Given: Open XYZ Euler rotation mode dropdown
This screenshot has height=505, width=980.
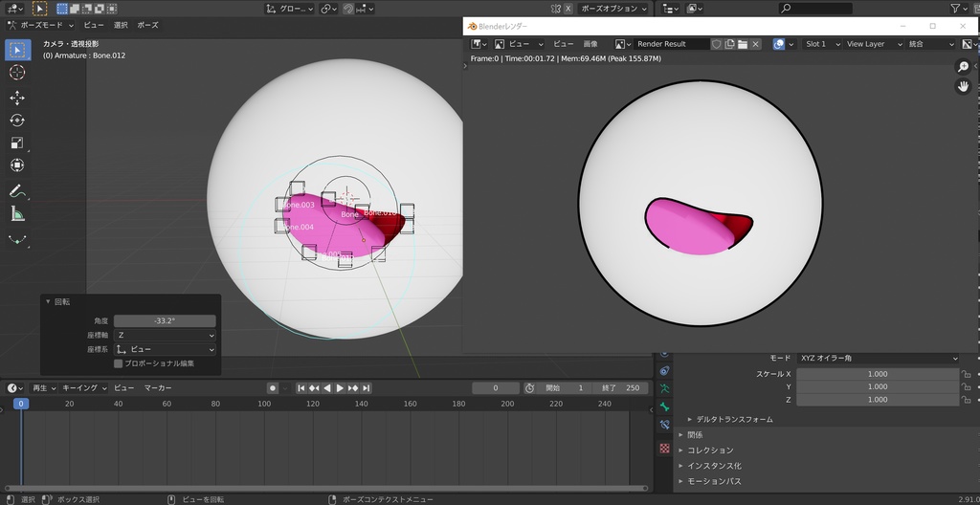Looking at the screenshot, I should 878,358.
